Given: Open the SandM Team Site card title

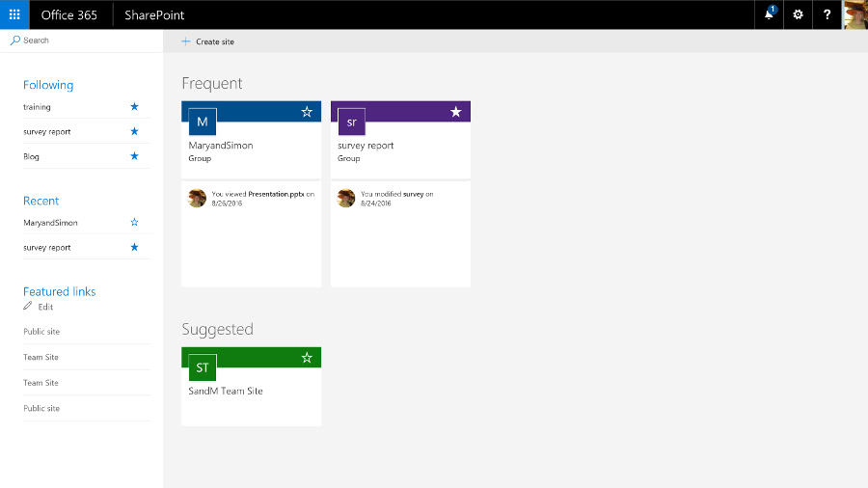Looking at the screenshot, I should (226, 392).
